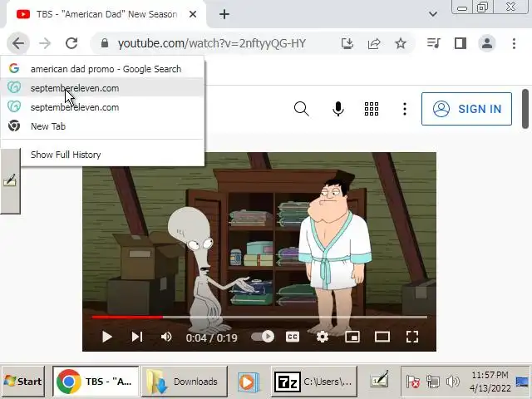Click the Action Center flag tray icon
Image resolution: width=532 pixels, height=399 pixels.
coord(413,382)
